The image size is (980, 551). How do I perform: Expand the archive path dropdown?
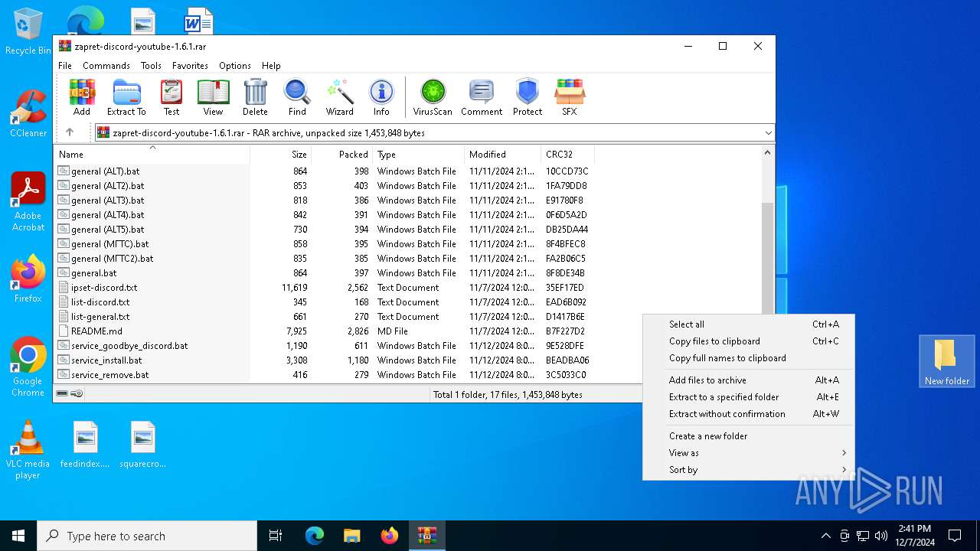click(x=768, y=132)
